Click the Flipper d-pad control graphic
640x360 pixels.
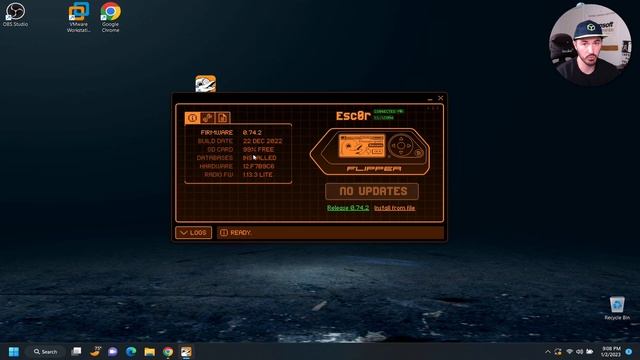tap(401, 146)
